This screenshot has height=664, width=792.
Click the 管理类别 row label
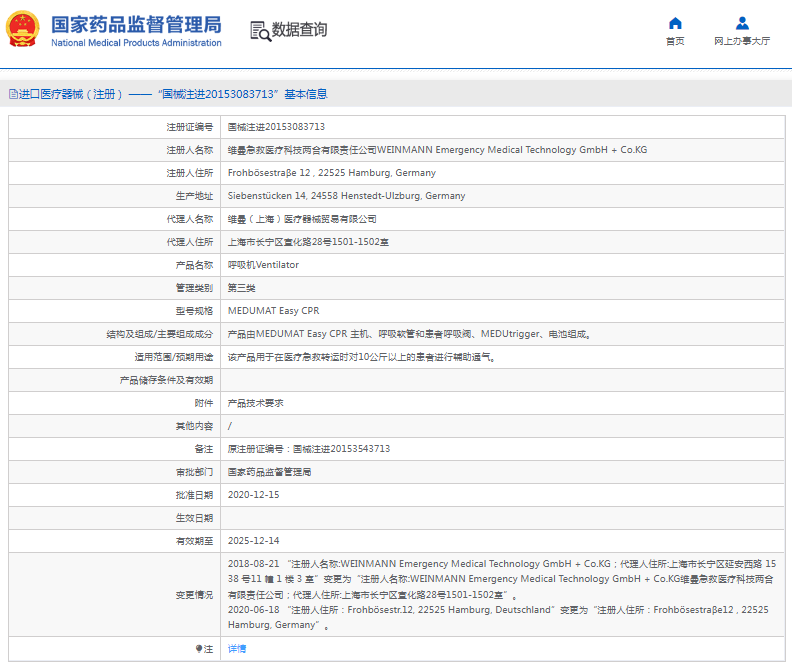[x=194, y=288]
